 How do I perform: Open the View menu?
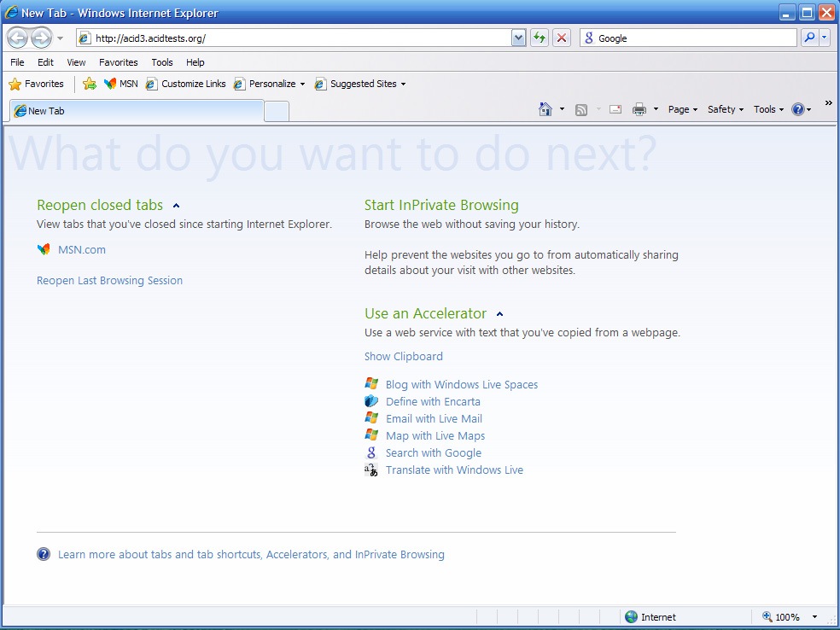click(x=76, y=62)
